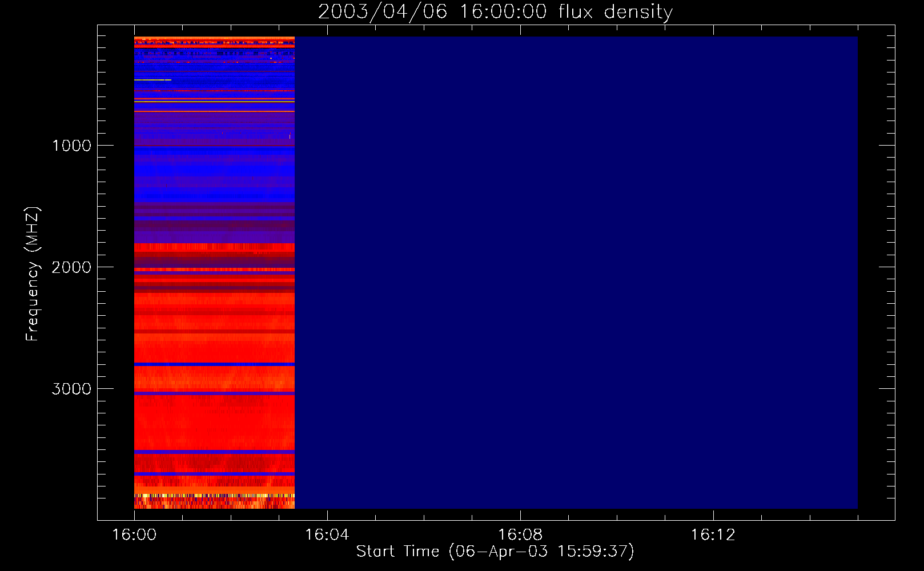Click the 16:08 time tick label
This screenshot has height=571, width=924.
point(520,535)
